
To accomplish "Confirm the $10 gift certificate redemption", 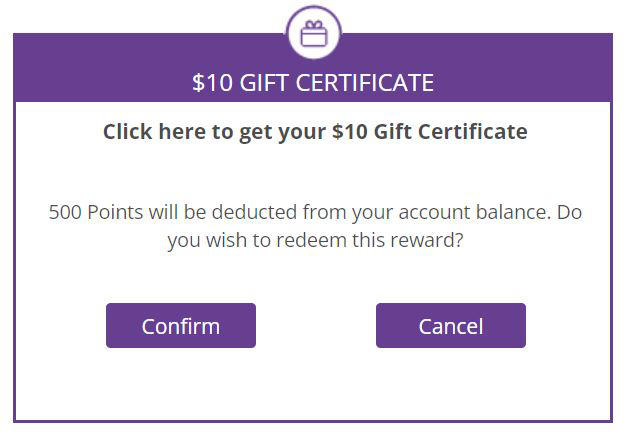I will 181,325.
